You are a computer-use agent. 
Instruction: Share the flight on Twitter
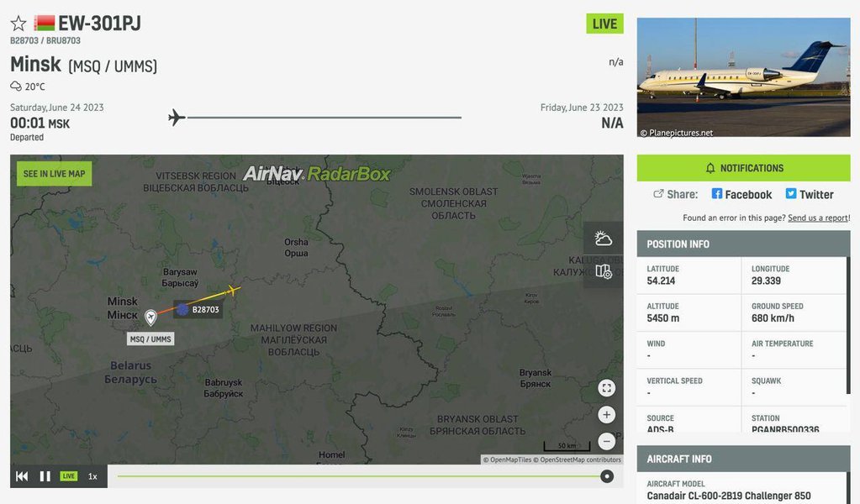(810, 195)
